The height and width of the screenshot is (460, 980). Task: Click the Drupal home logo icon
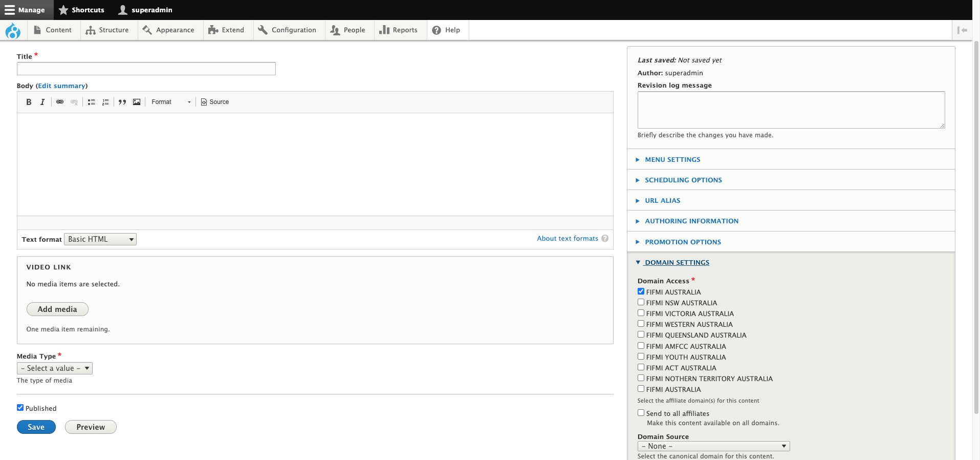click(13, 31)
